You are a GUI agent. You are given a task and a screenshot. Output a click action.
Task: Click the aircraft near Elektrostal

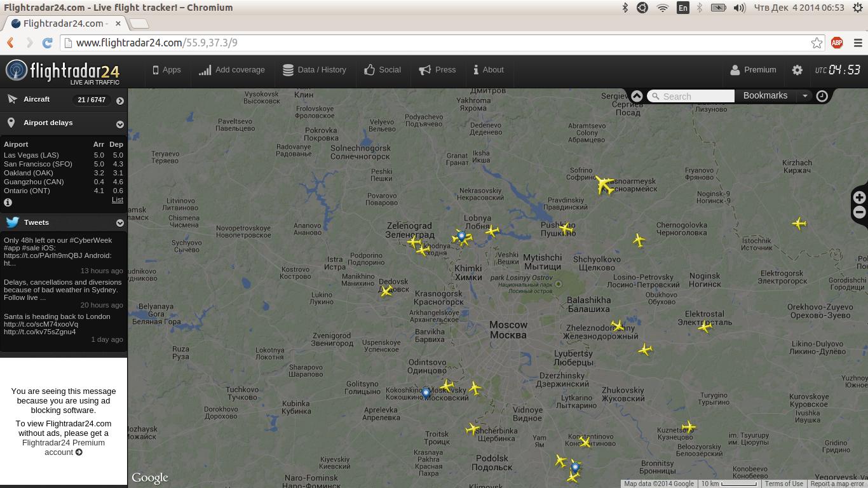point(705,327)
